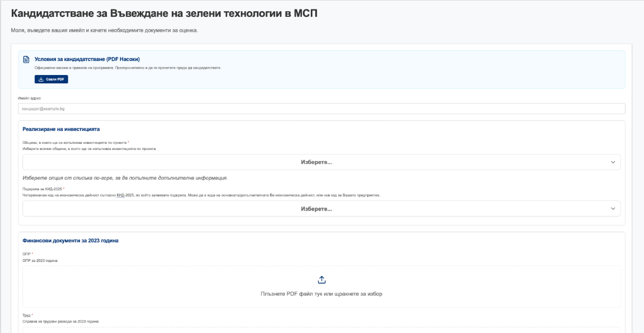Click the ОПР за 2023 година label

(x=40, y=261)
